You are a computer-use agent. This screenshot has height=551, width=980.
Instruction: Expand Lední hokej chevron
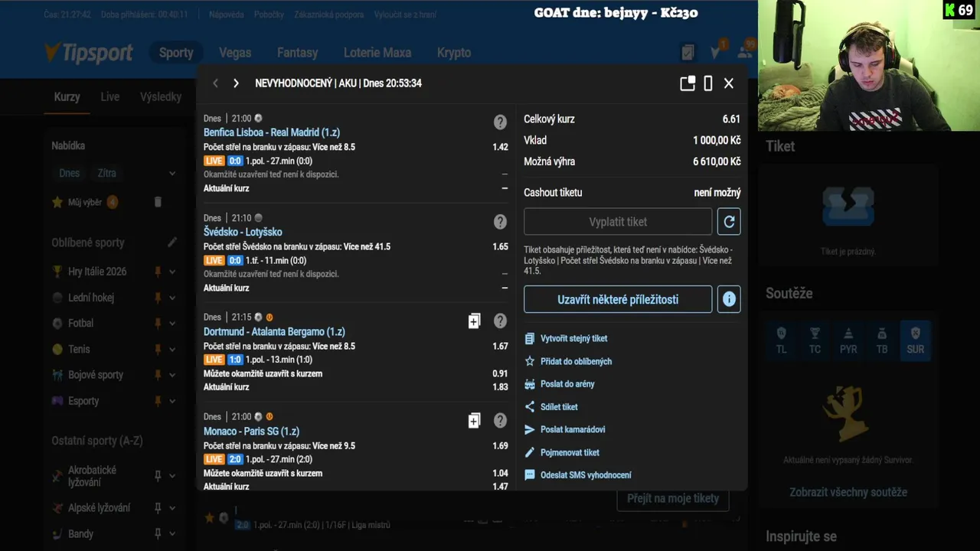[x=172, y=298]
